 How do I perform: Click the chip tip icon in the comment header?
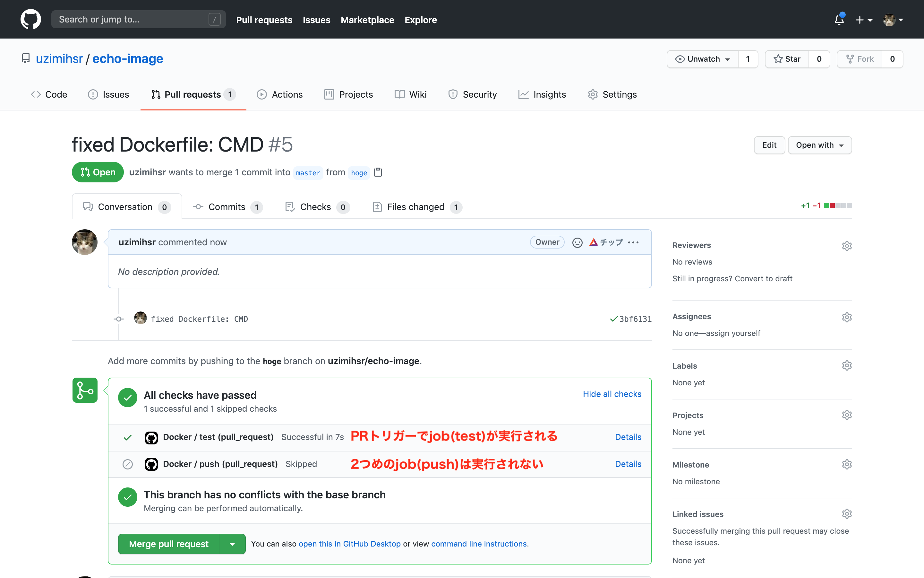pos(606,242)
